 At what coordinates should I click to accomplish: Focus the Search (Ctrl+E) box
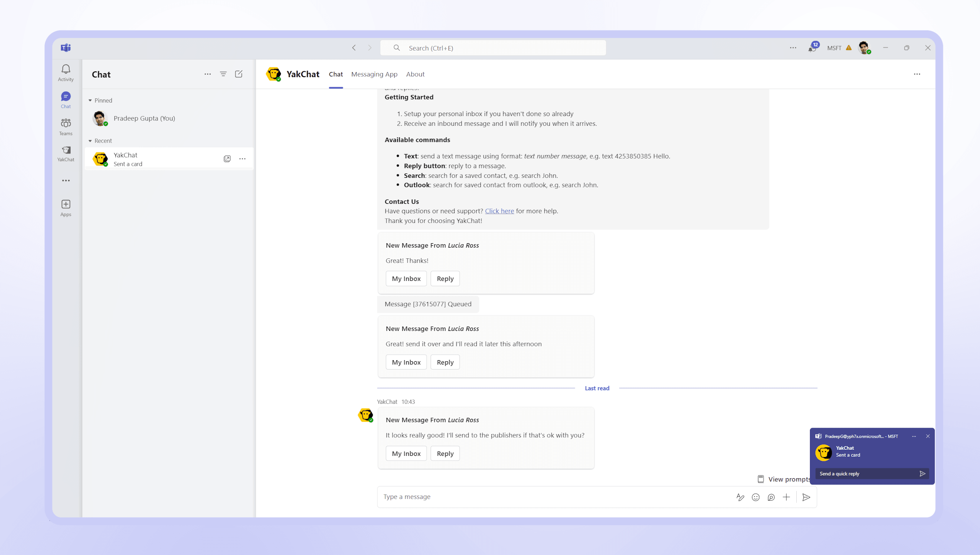[x=493, y=48]
